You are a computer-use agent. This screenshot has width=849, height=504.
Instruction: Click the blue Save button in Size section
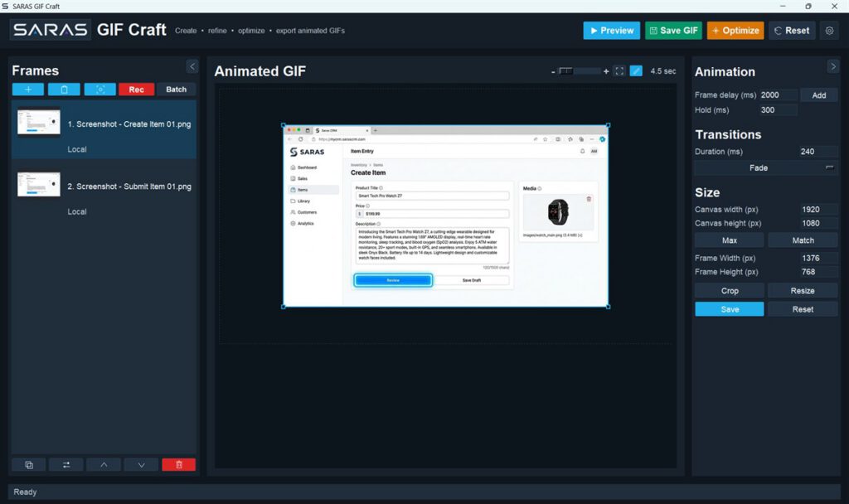[x=730, y=309]
